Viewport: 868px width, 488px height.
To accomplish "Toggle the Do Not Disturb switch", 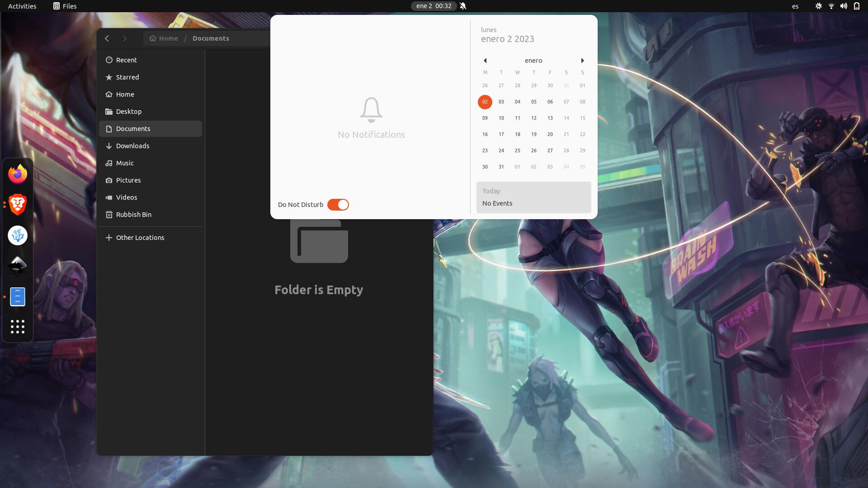I will (x=338, y=205).
